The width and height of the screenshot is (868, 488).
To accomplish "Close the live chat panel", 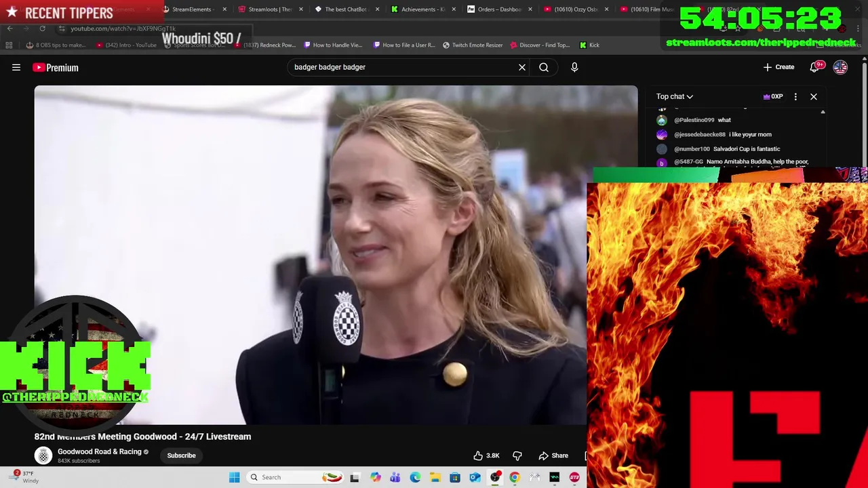I will [814, 96].
